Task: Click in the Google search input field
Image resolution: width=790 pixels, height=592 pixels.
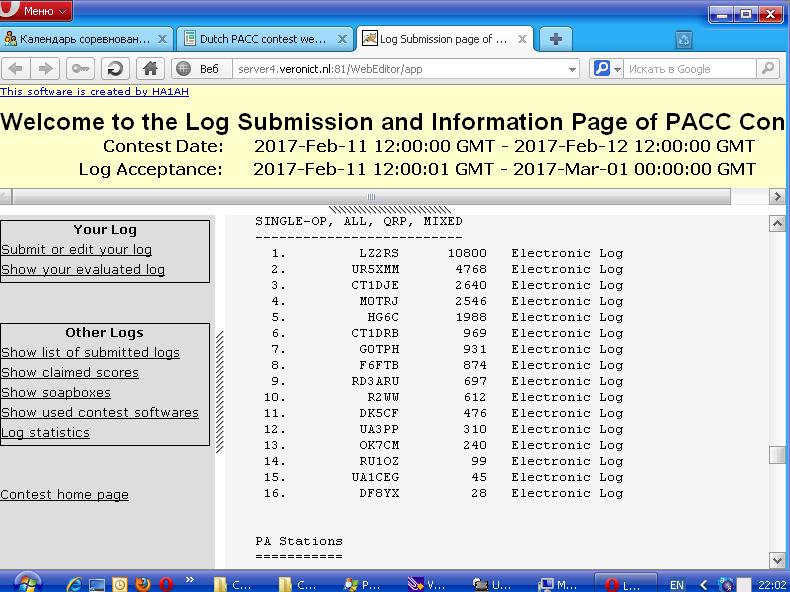Action: (x=690, y=69)
